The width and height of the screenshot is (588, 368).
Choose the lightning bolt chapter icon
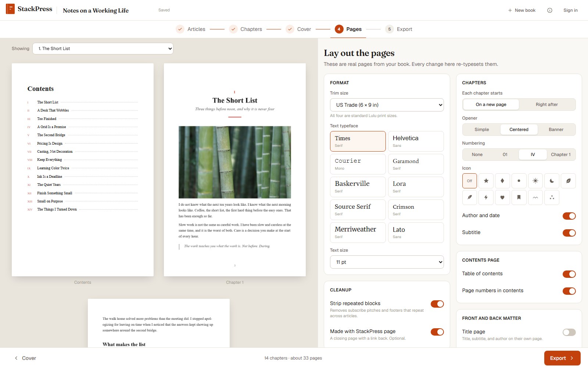pyautogui.click(x=486, y=197)
